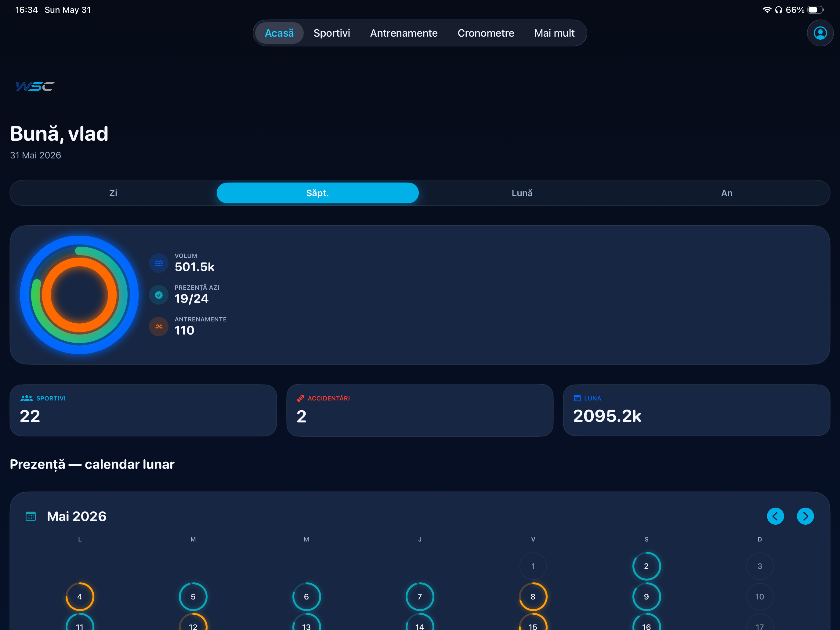Click the 19/24 attendance value
Screen dimensions: 840x630
click(x=191, y=299)
